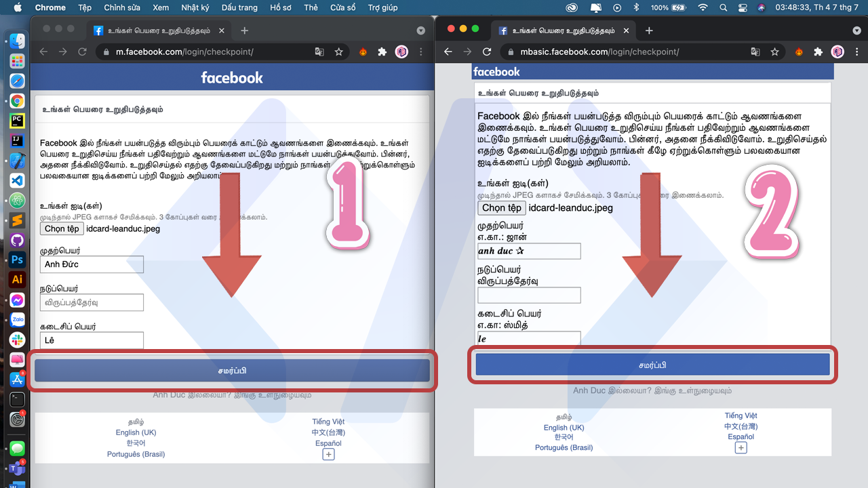Image resolution: width=868 pixels, height=488 pixels.
Task: Open IntelliJ IDEA from the dock
Action: coord(18,141)
